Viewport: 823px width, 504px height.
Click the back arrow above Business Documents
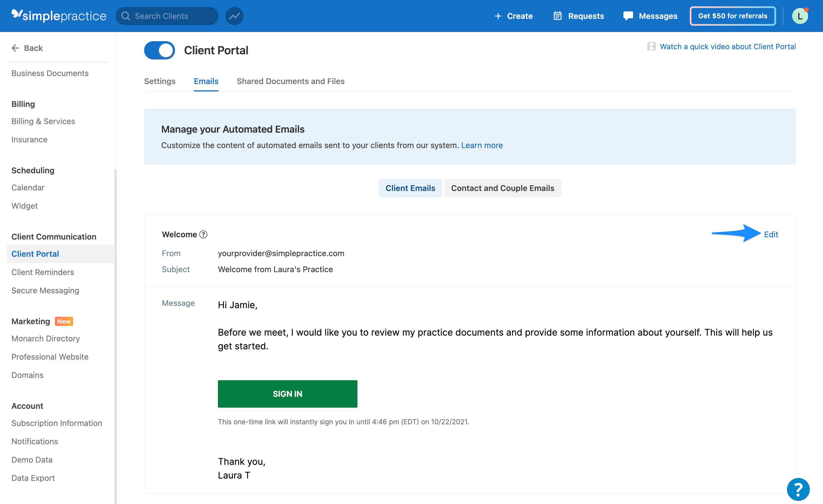click(15, 48)
